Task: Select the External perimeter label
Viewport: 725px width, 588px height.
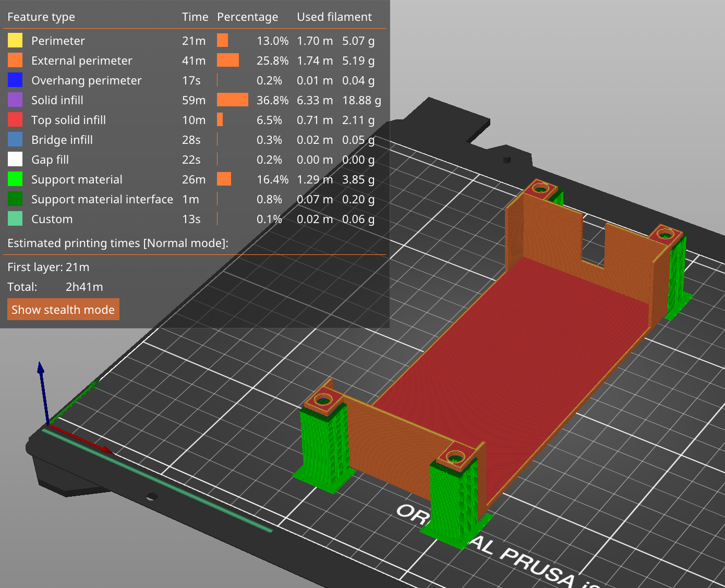Action: (x=82, y=60)
